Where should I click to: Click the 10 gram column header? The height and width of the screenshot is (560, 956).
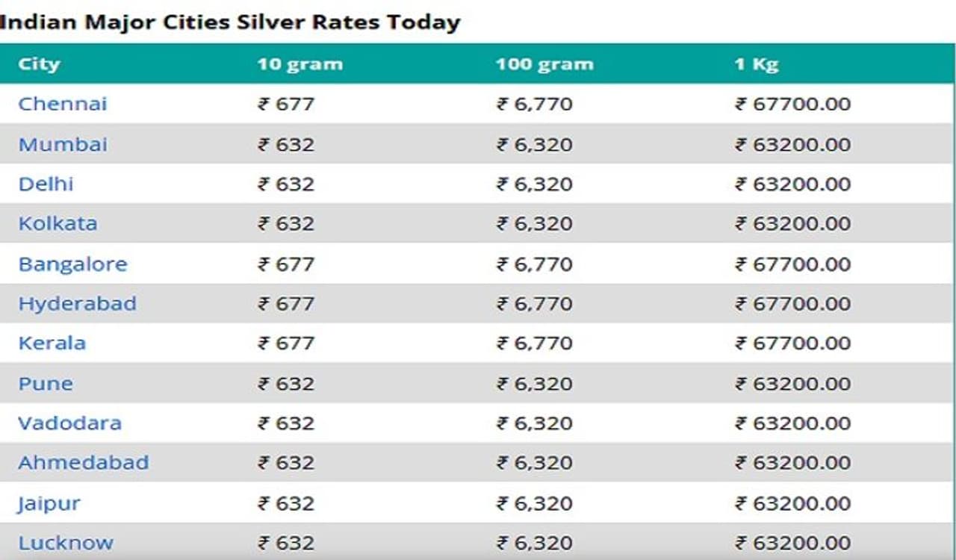(299, 64)
